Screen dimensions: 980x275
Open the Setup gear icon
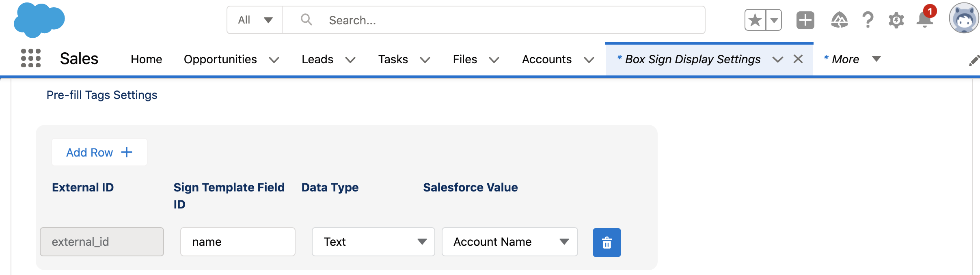click(x=896, y=20)
